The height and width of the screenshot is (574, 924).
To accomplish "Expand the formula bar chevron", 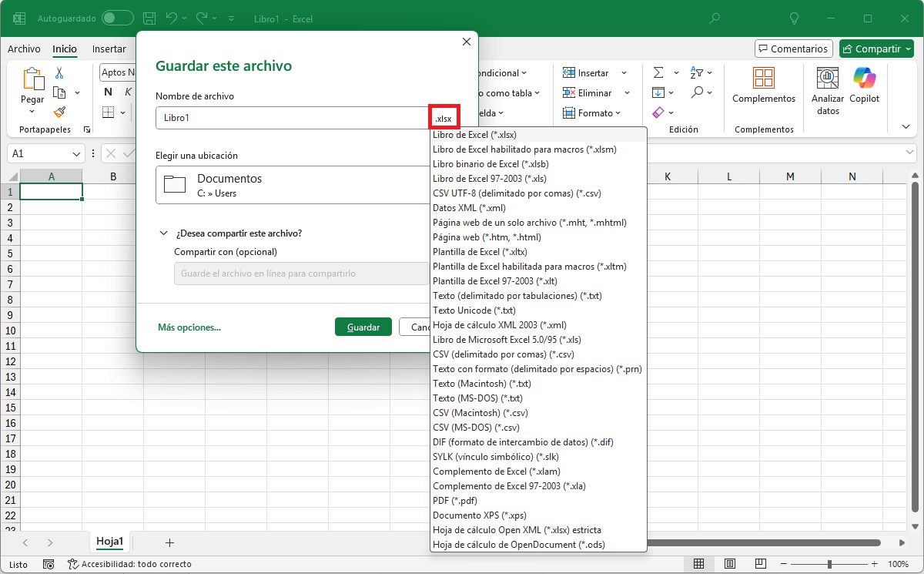I will (910, 153).
